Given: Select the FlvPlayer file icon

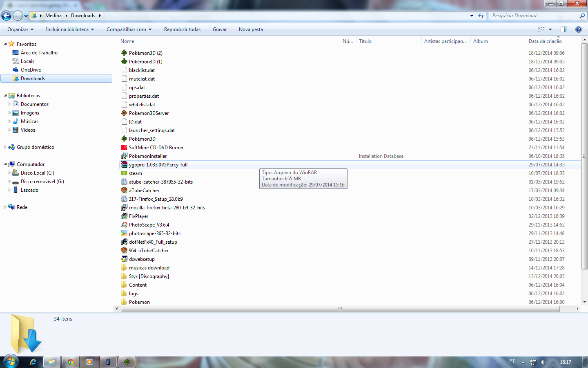Looking at the screenshot, I should [124, 216].
